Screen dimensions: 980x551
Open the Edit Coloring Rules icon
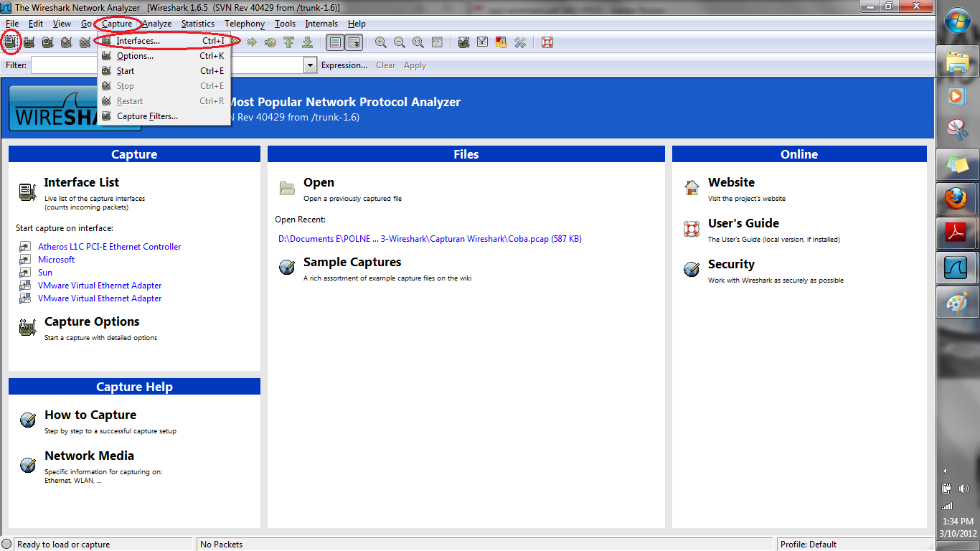[x=501, y=42]
